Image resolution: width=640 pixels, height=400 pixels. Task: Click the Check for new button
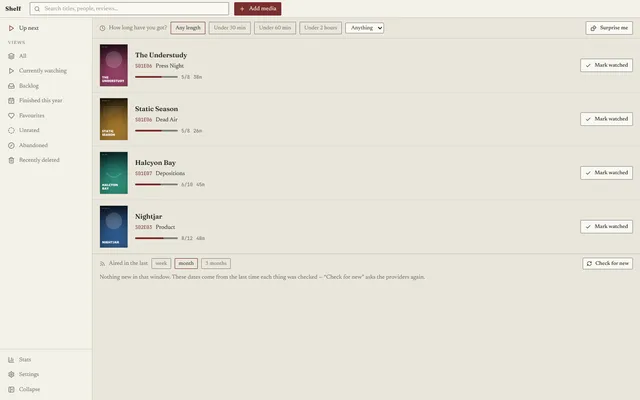click(x=608, y=263)
